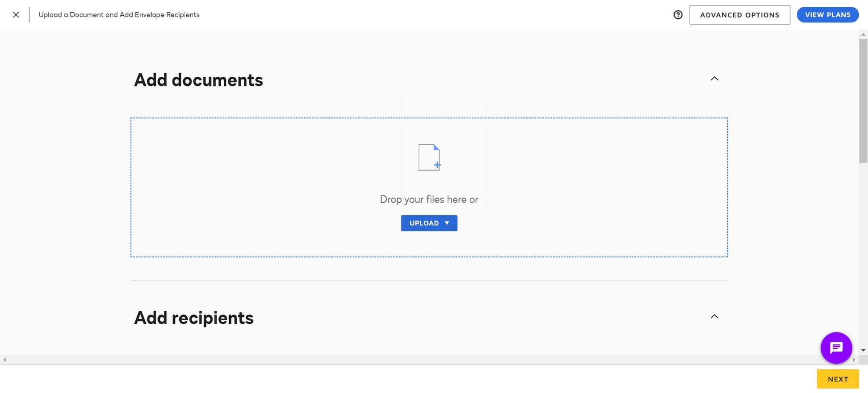Open the Upload dropdown arrow
The height and width of the screenshot is (393, 868).
447,223
